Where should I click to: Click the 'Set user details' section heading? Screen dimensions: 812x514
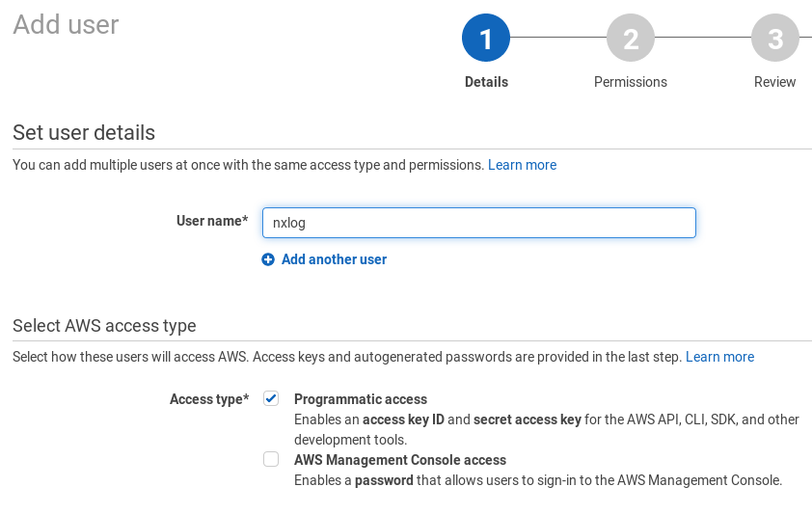(x=84, y=132)
